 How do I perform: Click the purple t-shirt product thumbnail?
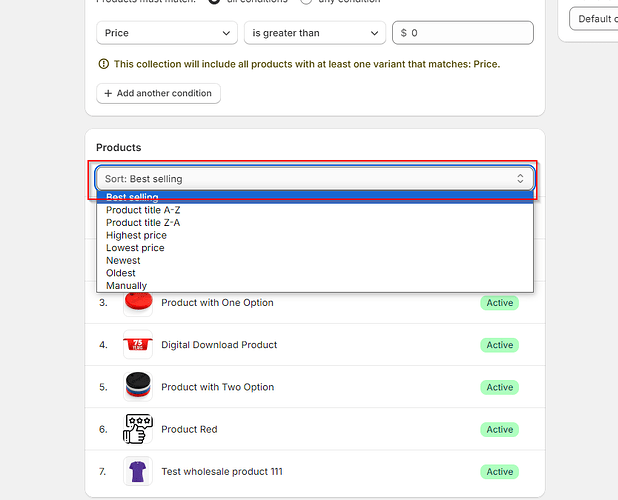coord(138,471)
